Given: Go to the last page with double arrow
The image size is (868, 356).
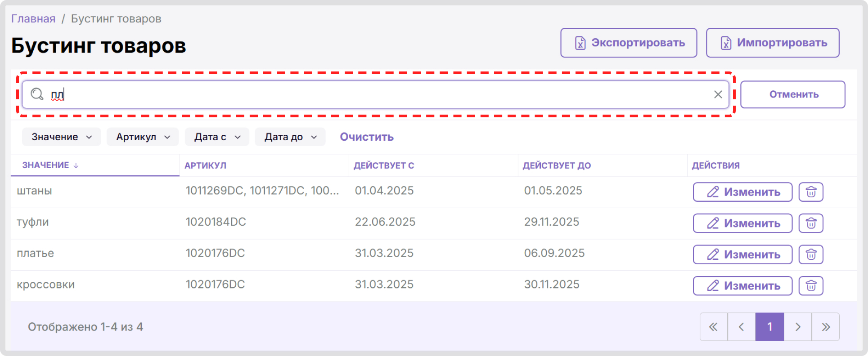Looking at the screenshot, I should coord(825,327).
